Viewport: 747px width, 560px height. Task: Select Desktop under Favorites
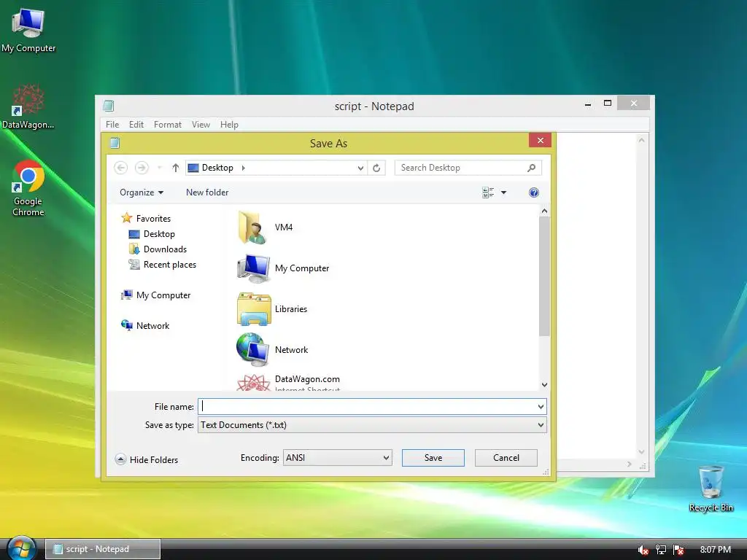(159, 234)
